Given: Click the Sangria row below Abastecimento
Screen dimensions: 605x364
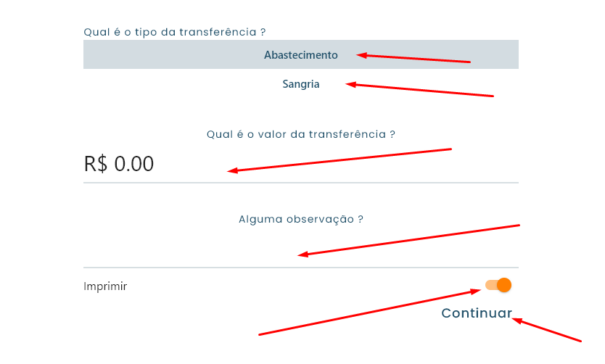Looking at the screenshot, I should click(x=300, y=84).
